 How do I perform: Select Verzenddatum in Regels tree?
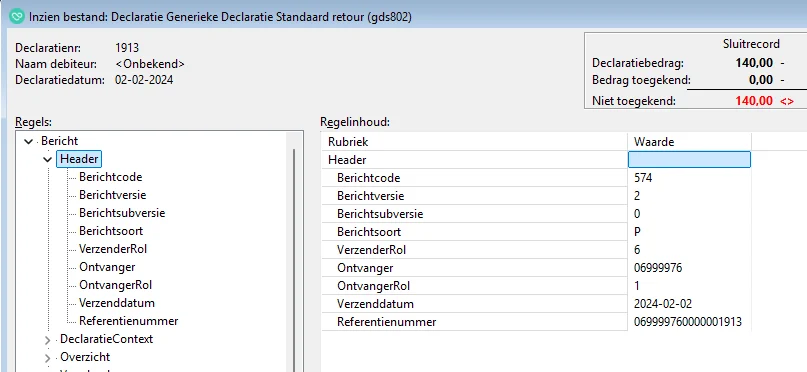[117, 303]
